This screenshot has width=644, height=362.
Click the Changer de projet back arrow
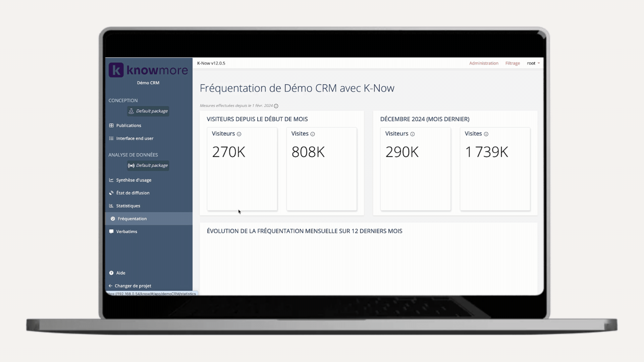pos(110,286)
